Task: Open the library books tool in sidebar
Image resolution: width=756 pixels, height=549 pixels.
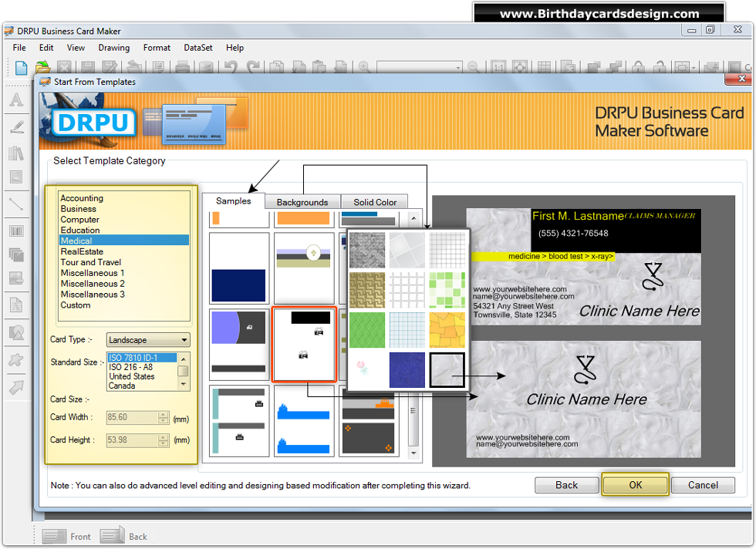Action: [16, 153]
